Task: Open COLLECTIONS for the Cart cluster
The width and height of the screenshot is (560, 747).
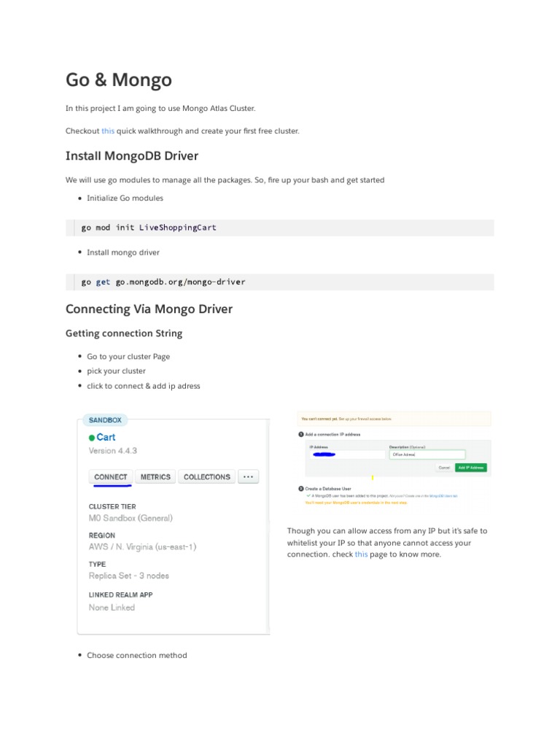Action: point(206,477)
